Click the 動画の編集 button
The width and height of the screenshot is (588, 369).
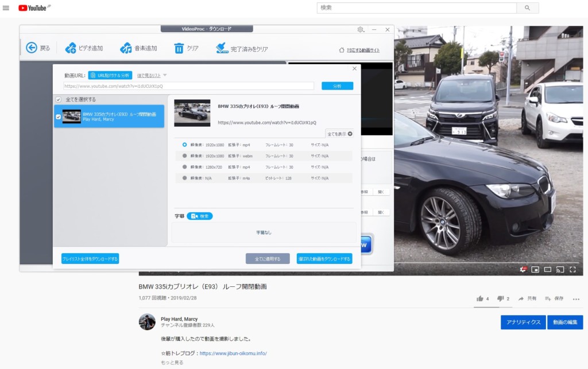click(565, 322)
